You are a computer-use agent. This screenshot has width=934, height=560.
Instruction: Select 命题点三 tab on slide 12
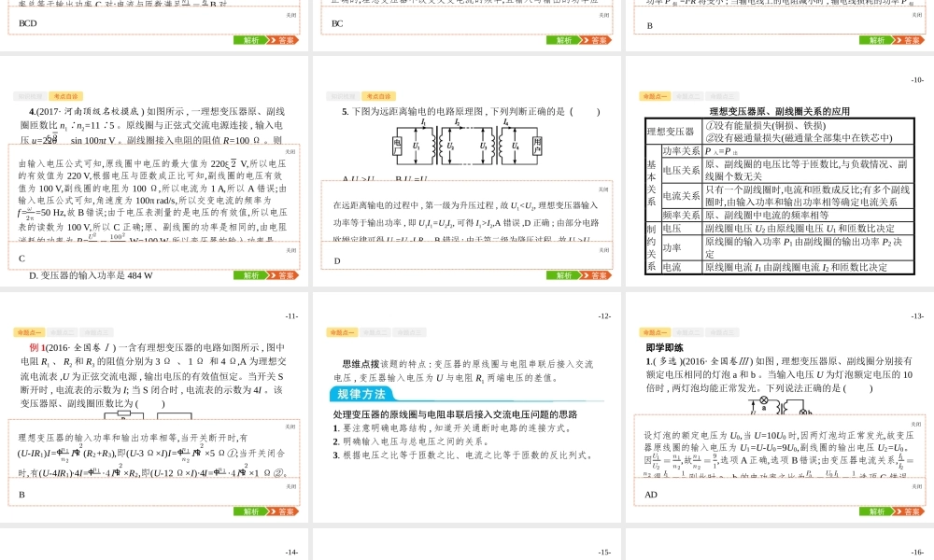click(410, 332)
